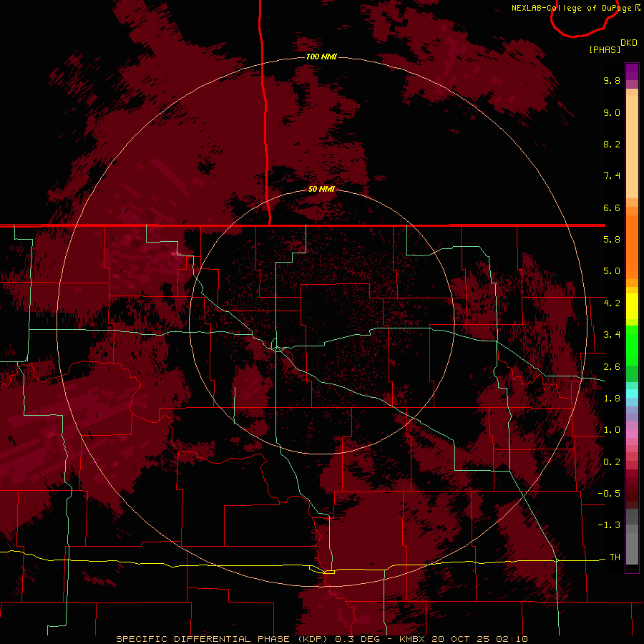Select the [PHAS] unit label
The height and width of the screenshot is (644, 644).
[605, 49]
